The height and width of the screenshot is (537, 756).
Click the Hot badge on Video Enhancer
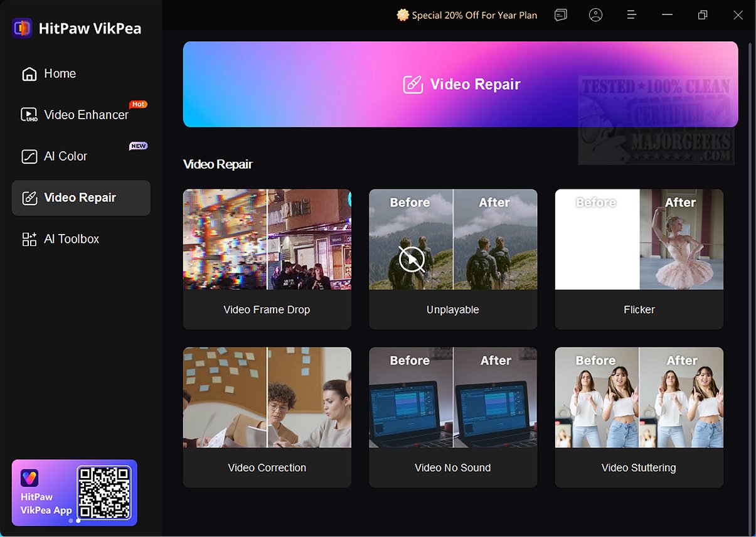(139, 105)
